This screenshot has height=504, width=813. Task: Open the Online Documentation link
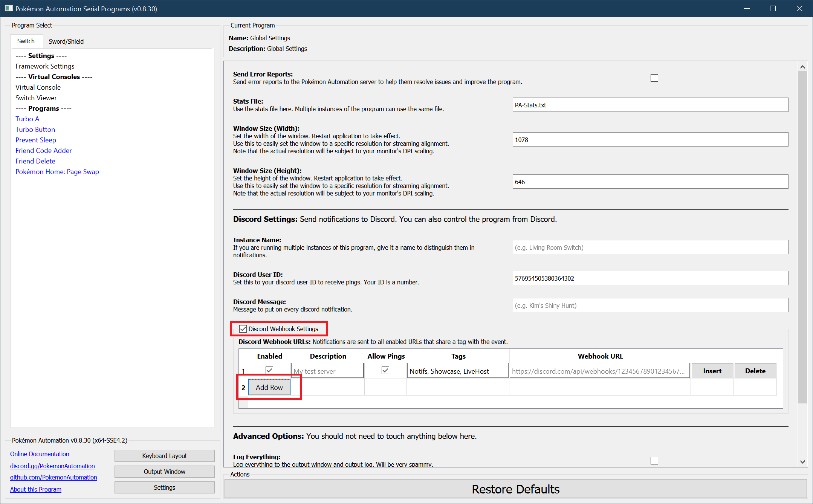click(x=40, y=454)
